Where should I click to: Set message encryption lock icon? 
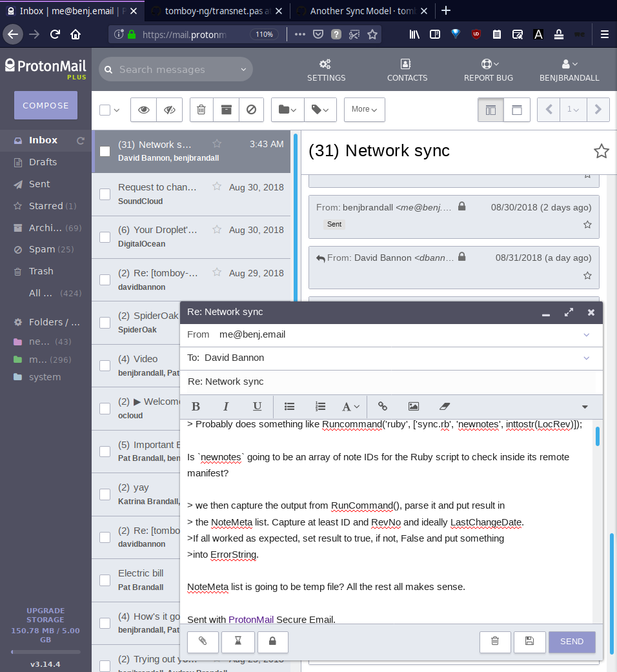pyautogui.click(x=272, y=642)
